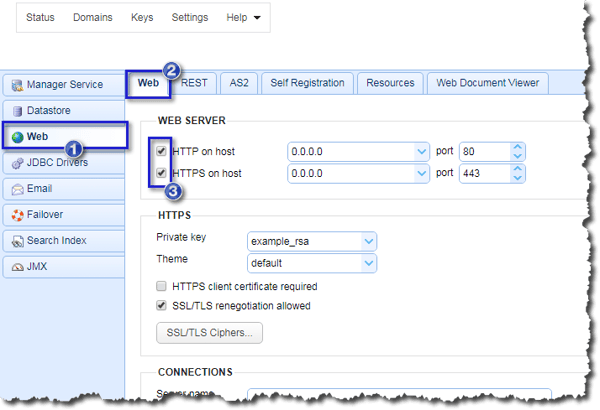The height and width of the screenshot is (410, 600).
Task: Increase the HTTPS port value
Action: 517,169
